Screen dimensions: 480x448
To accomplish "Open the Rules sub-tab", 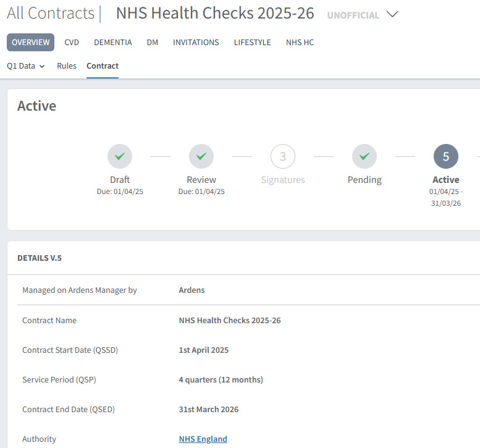I will point(67,66).
